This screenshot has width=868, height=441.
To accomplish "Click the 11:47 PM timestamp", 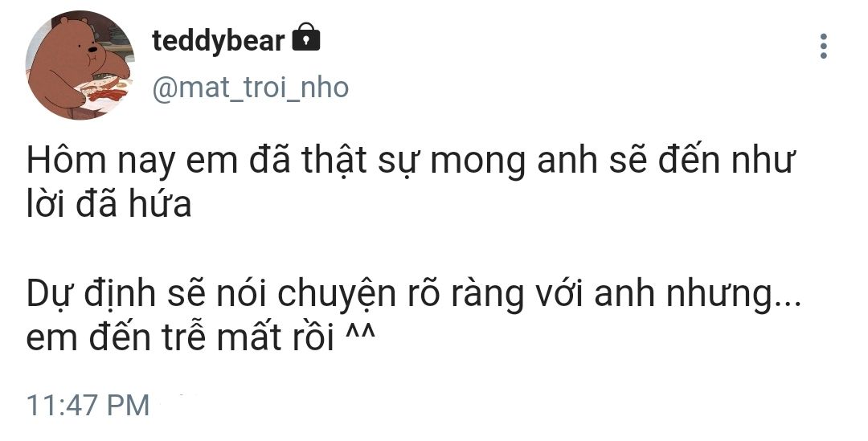I will coord(88,405).
